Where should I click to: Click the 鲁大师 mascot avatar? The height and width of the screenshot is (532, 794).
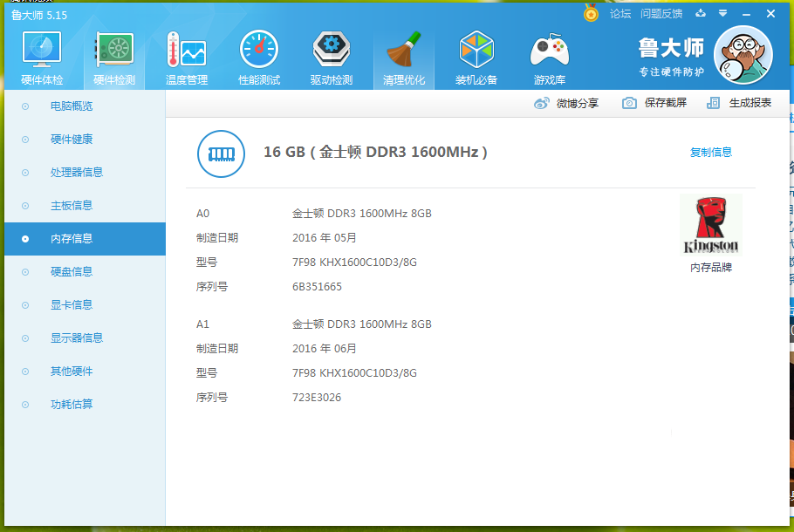click(743, 55)
